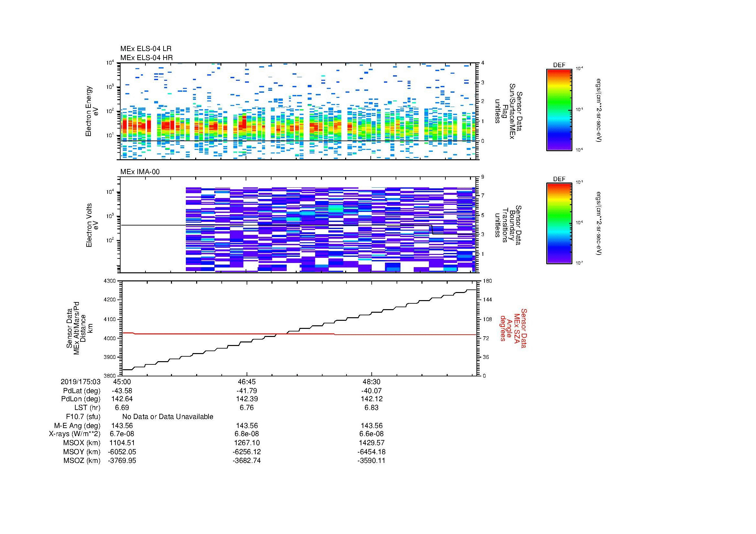
Task: Select the lower DEF ion color bar
Action: pos(559,224)
